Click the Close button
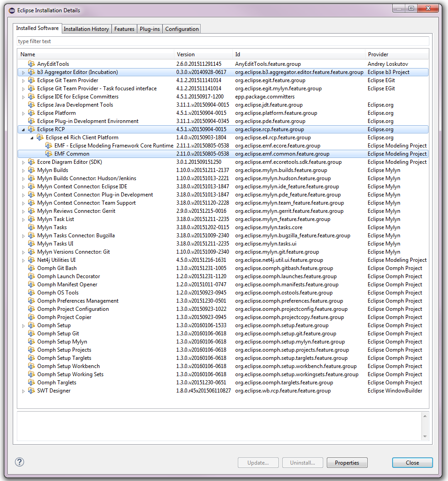 coord(413,462)
